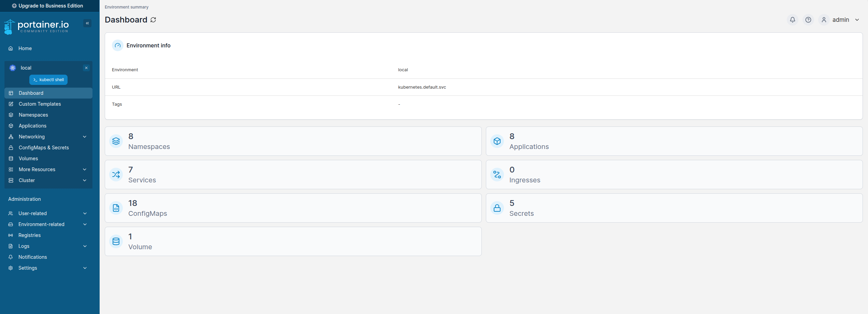This screenshot has width=868, height=314.
Task: Open the 0 Ingresses dashboard card
Action: coord(674,175)
